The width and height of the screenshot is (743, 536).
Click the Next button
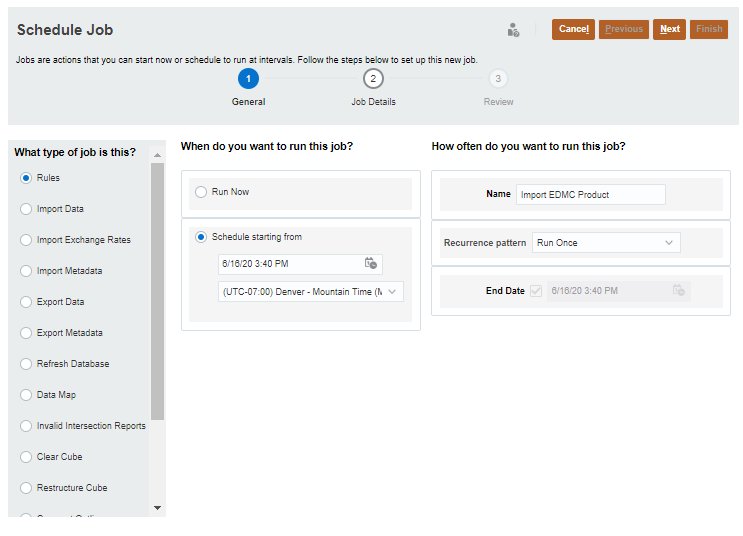[x=669, y=29]
